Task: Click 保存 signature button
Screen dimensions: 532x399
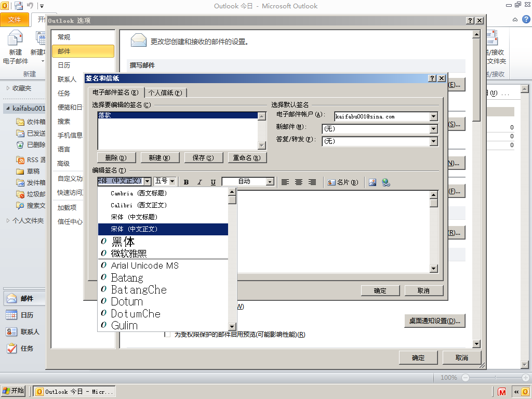Action: 204,158
